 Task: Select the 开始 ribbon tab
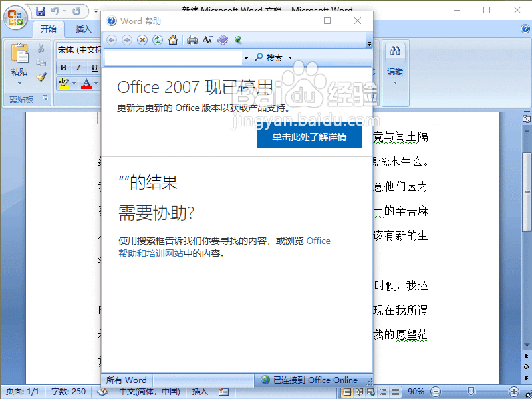pyautogui.click(x=48, y=29)
